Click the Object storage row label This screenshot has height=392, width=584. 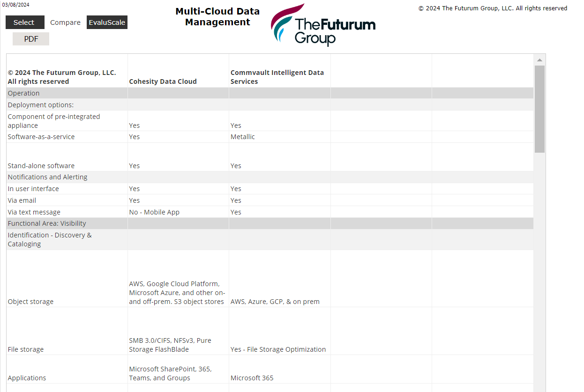point(30,301)
